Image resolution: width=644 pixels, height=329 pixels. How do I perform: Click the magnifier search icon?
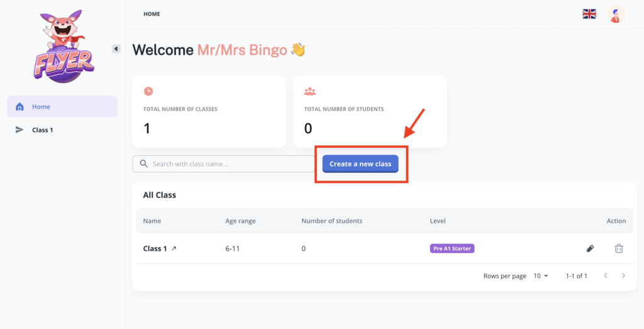[143, 164]
